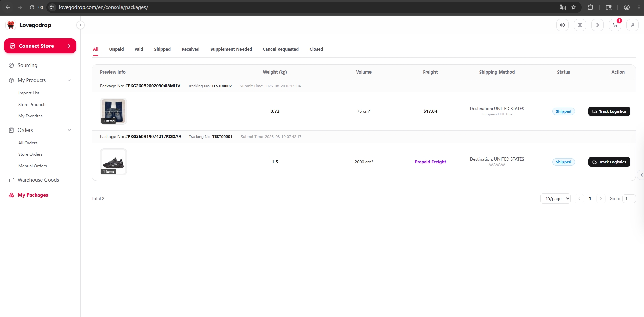Open the Google Translate icon in address bar

point(563,7)
